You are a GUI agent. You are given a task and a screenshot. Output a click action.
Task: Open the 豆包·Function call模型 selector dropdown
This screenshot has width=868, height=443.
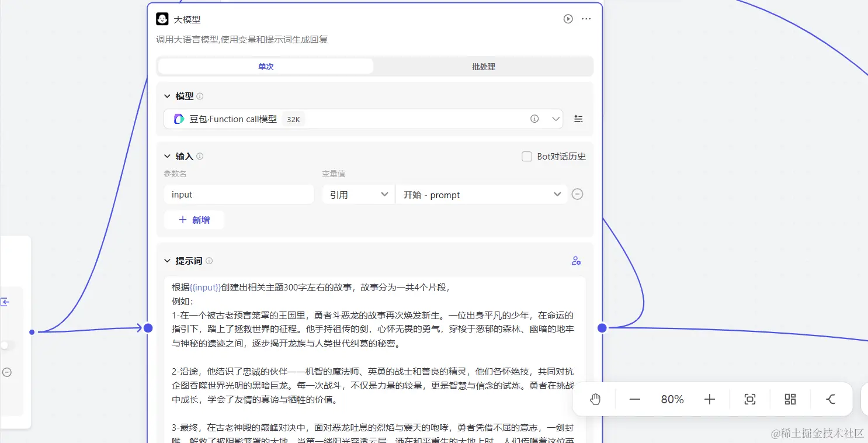(363, 119)
